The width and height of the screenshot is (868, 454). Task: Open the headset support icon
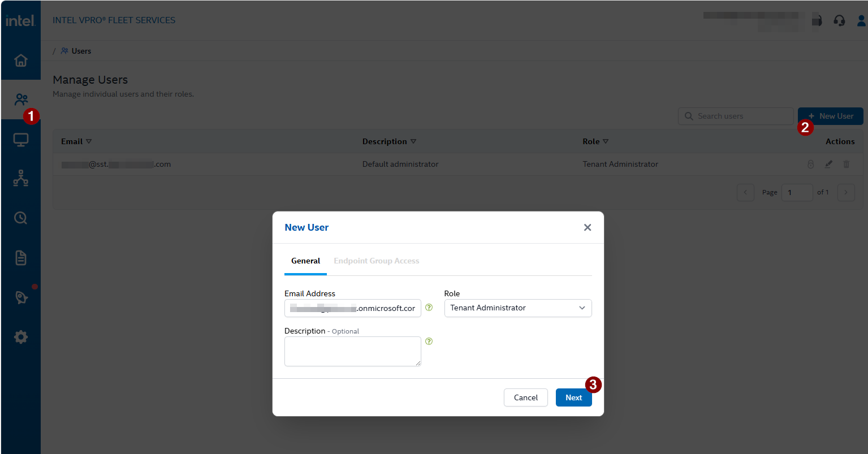coord(839,21)
